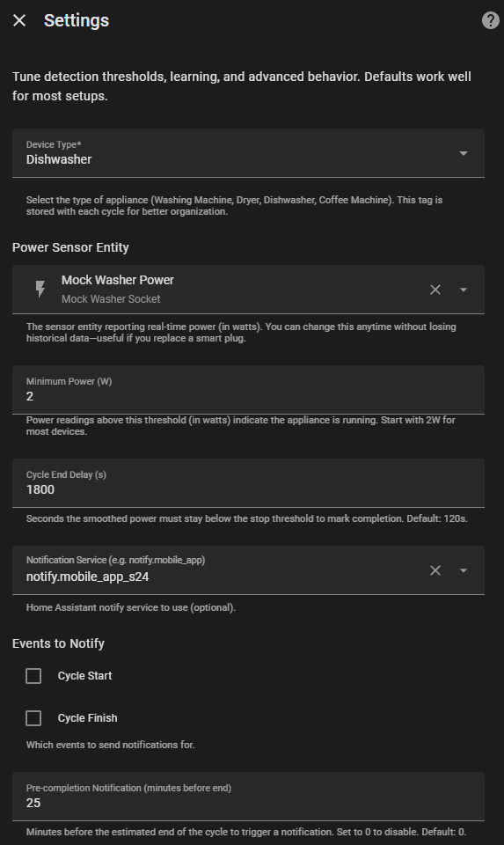Enable the Cycle Finish notification checkbox
This screenshot has width=504, height=845.
[33, 718]
